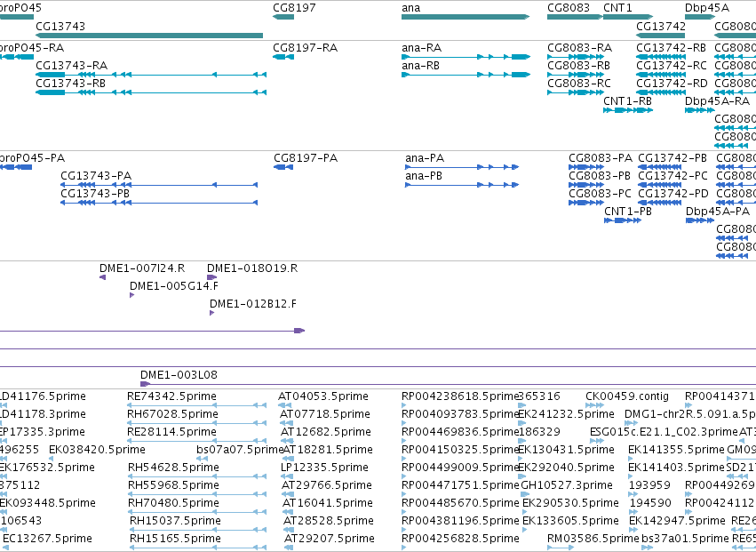Select the EK142947.5prime EST label
The width and height of the screenshot is (756, 552).
point(677,521)
